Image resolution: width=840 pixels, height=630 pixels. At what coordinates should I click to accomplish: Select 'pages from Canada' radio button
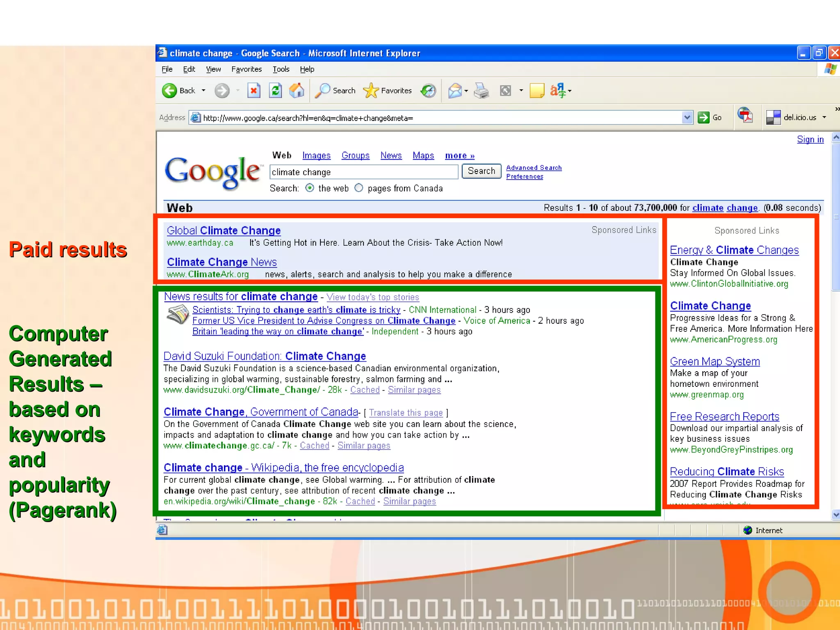(x=359, y=188)
